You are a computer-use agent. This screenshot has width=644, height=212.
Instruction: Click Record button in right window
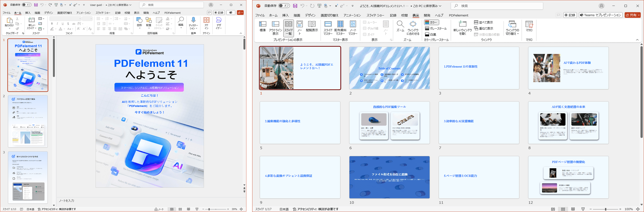570,15
